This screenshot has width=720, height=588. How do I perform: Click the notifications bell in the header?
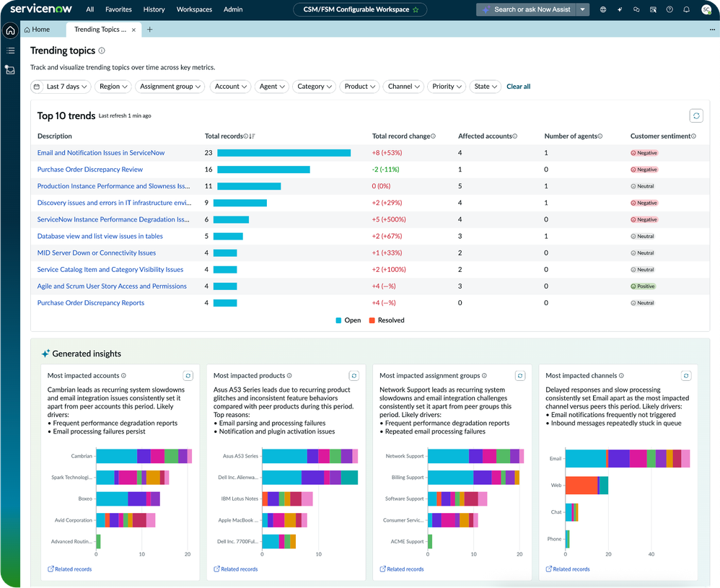(x=686, y=9)
